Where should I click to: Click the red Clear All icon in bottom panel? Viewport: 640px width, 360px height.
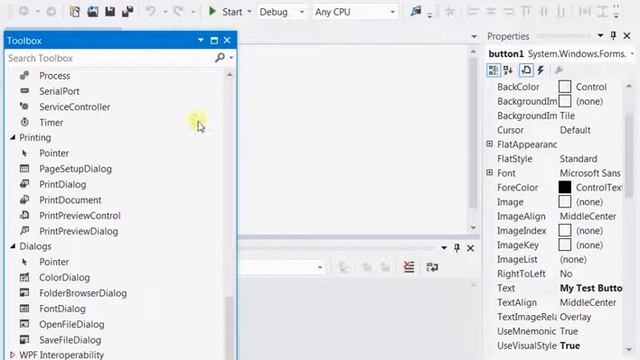point(409,267)
